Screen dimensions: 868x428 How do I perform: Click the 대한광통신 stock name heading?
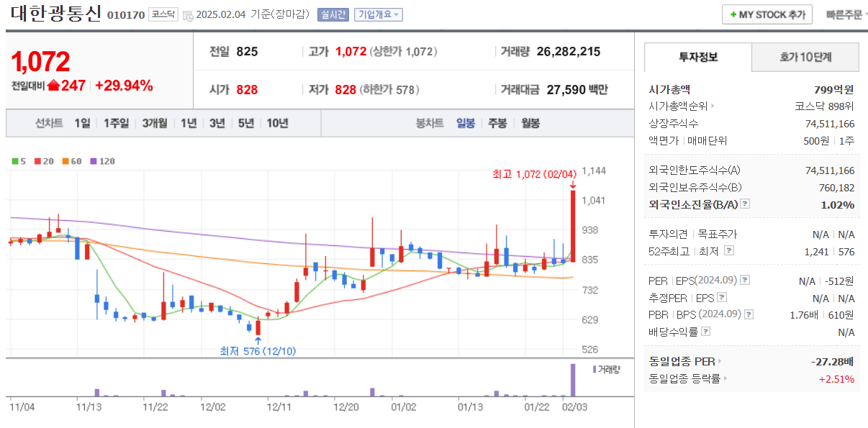point(55,14)
